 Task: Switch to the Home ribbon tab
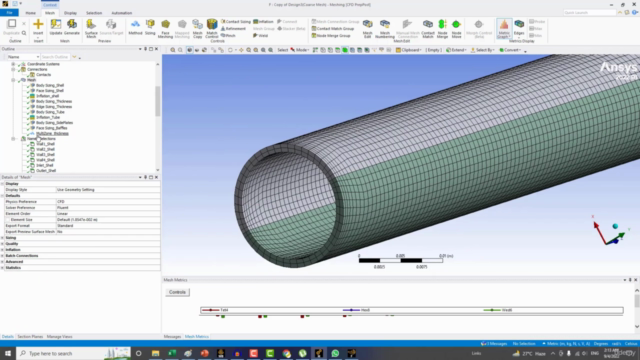tap(31, 13)
